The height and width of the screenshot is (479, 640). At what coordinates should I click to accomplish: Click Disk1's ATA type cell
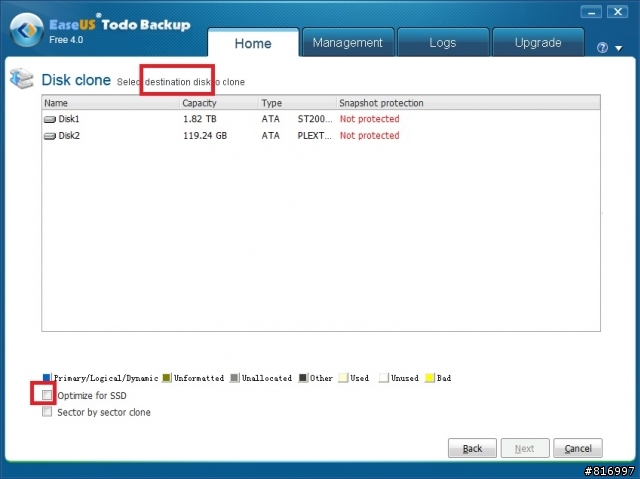[x=271, y=119]
